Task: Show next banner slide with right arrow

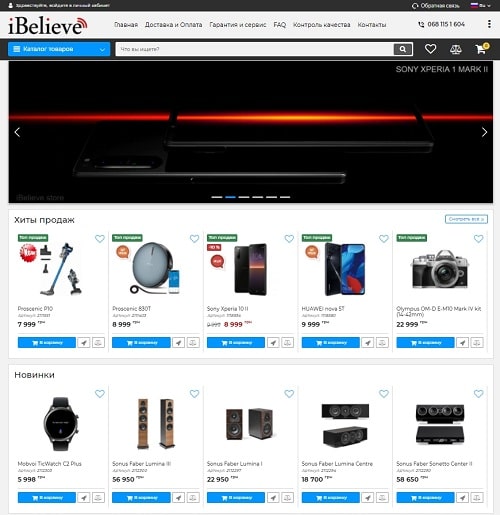Action: (x=484, y=132)
